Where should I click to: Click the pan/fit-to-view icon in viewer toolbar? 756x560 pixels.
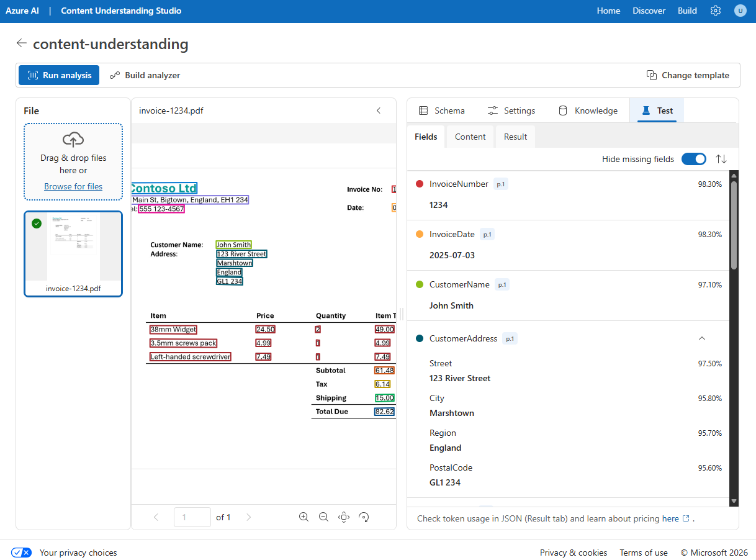(x=343, y=517)
